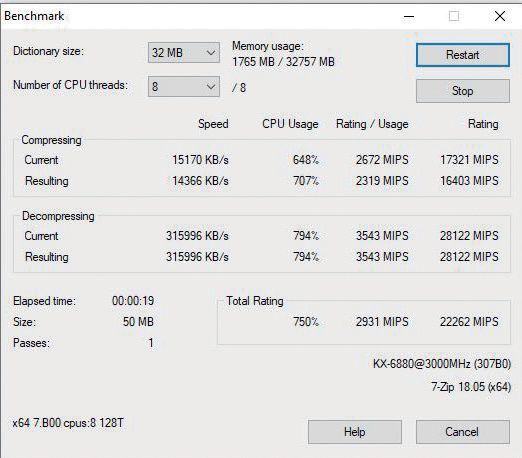
Task: Click the Restart button
Action: point(463,55)
